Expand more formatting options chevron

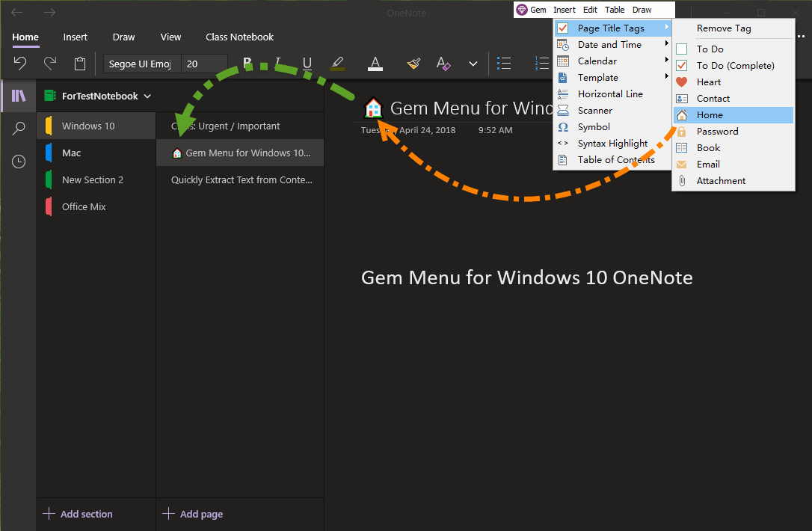point(473,64)
